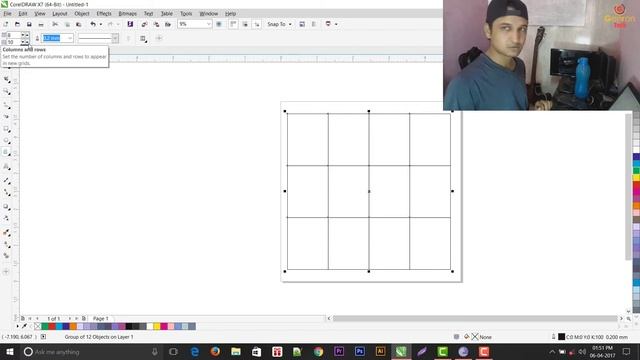
Task: Select the Drop Shadow tool
Action: 7,207
